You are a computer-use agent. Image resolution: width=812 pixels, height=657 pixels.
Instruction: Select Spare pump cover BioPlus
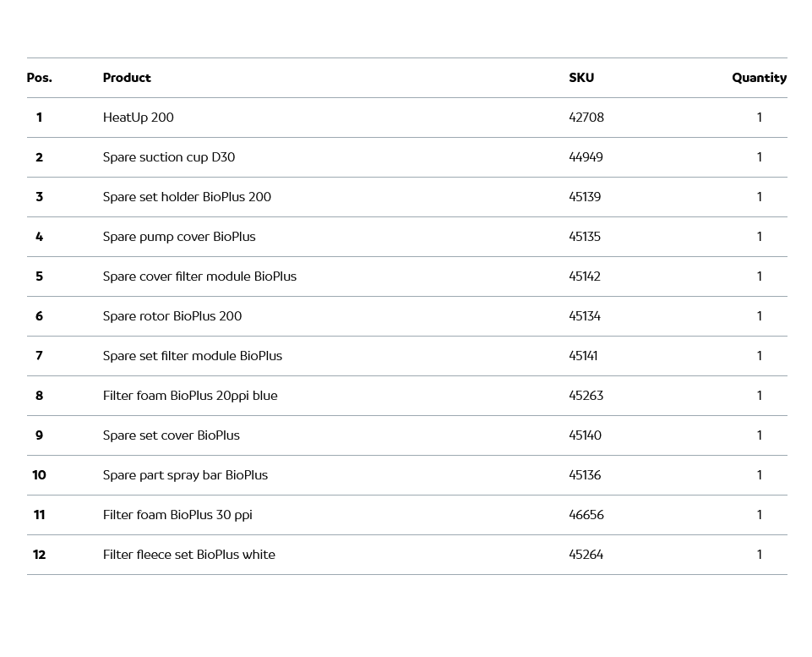[179, 237]
